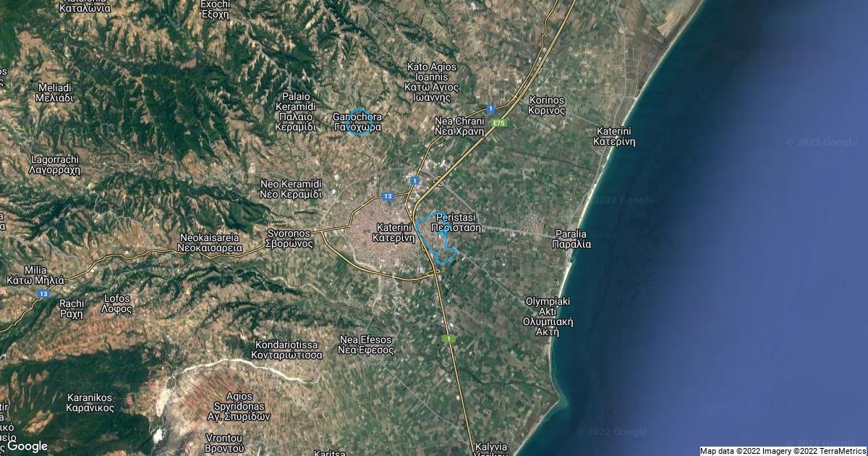The width and height of the screenshot is (868, 456).
Task: Click route 1 shield just north of Katerini city
Action: point(414,180)
